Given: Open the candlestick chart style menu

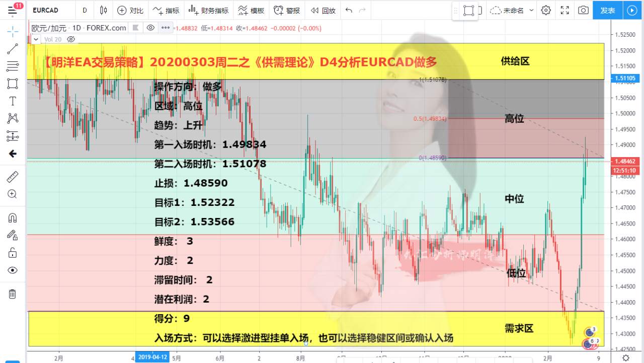Looking at the screenshot, I should [103, 10].
